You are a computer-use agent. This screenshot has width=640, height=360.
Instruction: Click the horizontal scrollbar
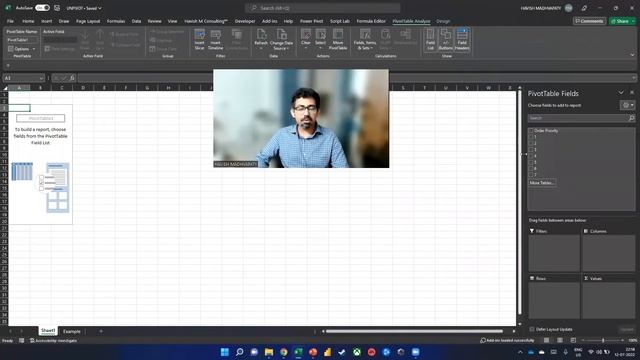click(x=414, y=331)
